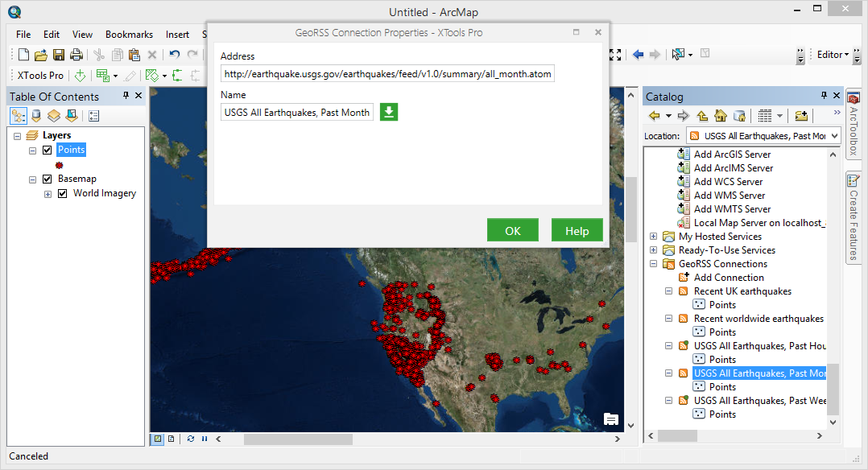
Task: Expand Ready-To-Use Services in Catalog
Action: [x=653, y=250]
